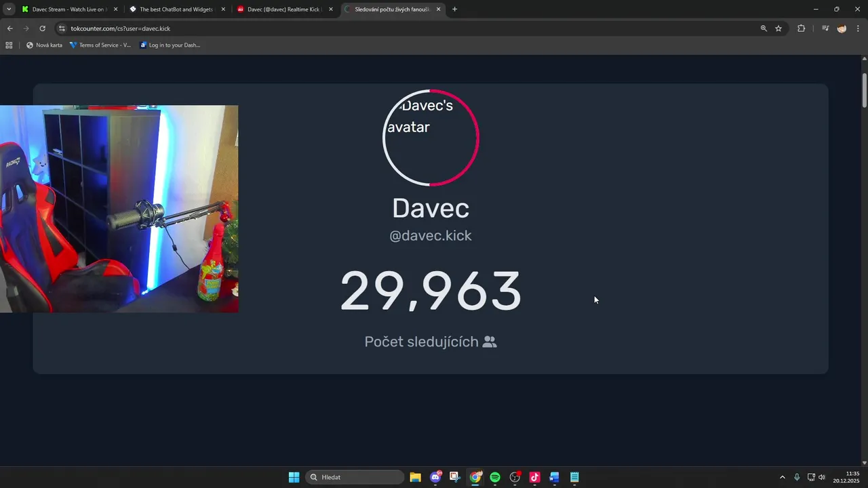
Task: Close the Davec Stream tab
Action: click(115, 9)
